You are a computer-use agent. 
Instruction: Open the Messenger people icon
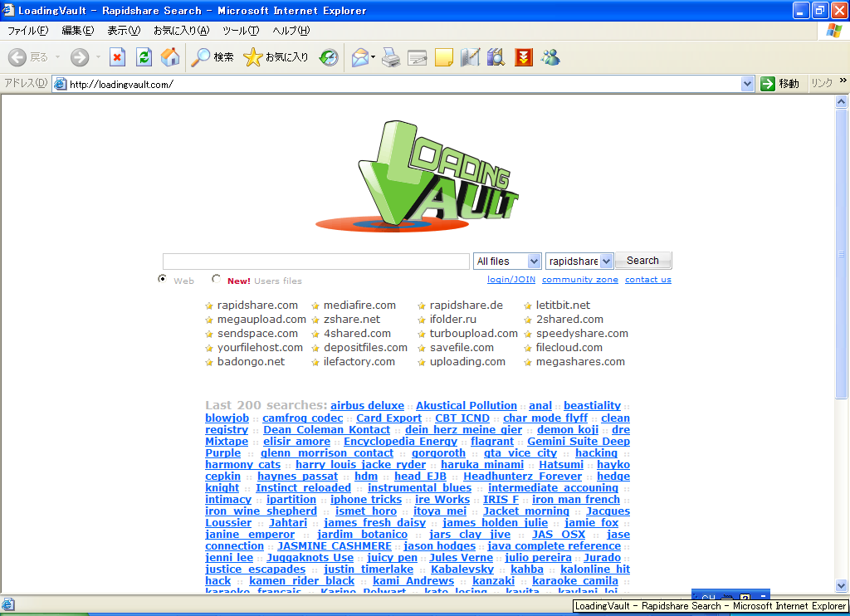(x=550, y=57)
